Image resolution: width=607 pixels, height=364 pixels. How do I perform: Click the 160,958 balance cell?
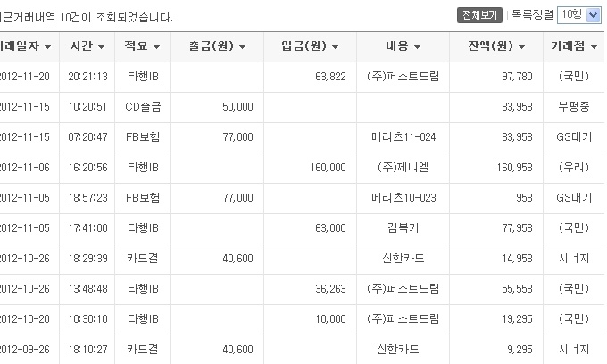coord(496,168)
